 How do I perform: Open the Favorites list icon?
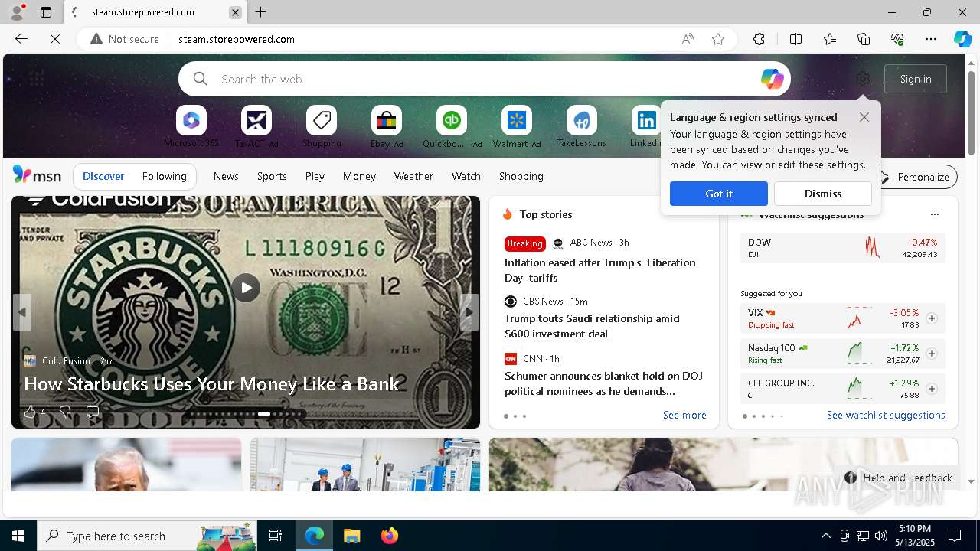point(830,39)
